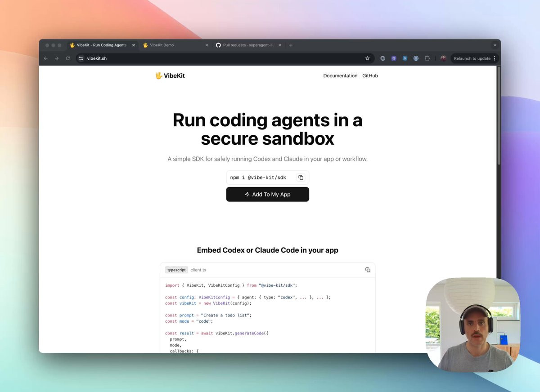
Task: Click the npm i @vibe-kit/sdk command text
Action: [258, 178]
